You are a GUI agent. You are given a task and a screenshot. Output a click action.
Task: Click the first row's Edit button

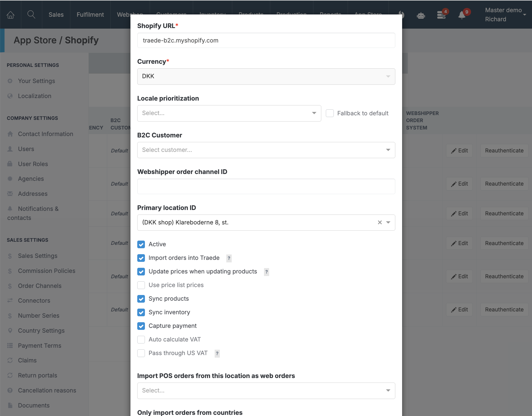coord(459,151)
